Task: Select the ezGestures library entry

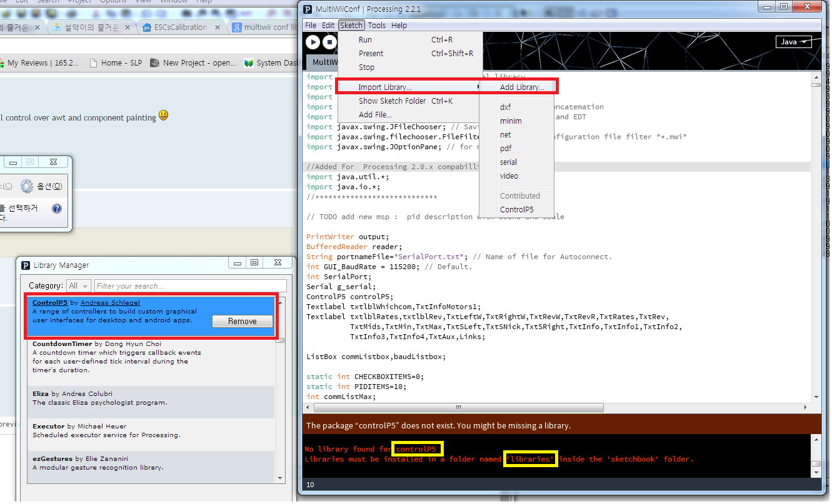Action: click(151, 467)
